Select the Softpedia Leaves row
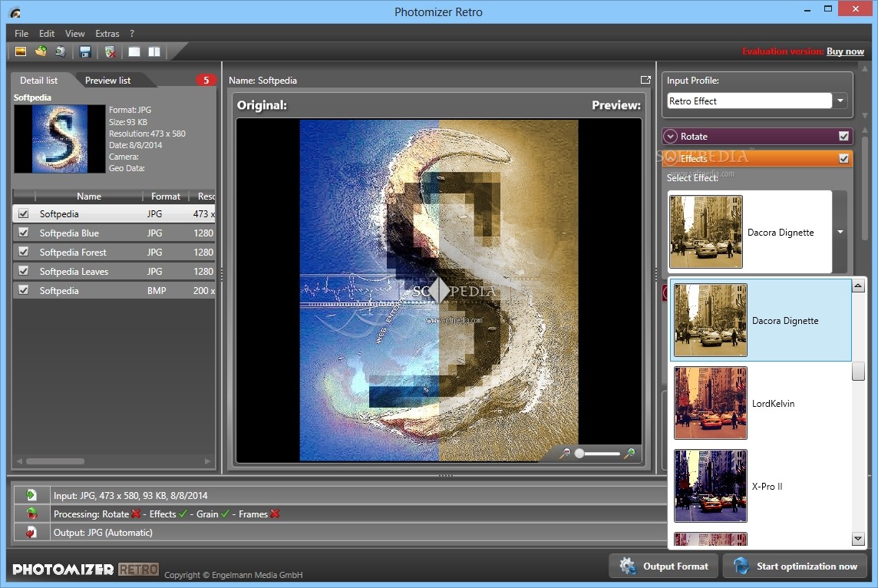The height and width of the screenshot is (588, 878). click(114, 270)
